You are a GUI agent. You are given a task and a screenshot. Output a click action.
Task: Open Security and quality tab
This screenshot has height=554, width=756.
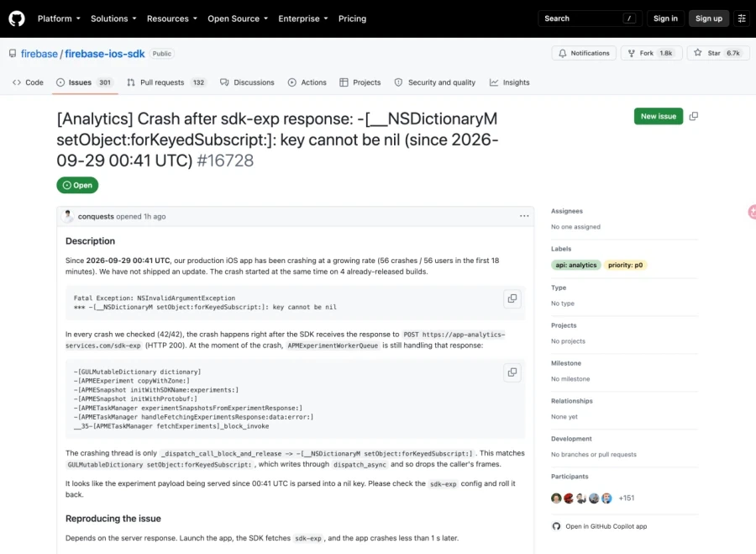[435, 82]
